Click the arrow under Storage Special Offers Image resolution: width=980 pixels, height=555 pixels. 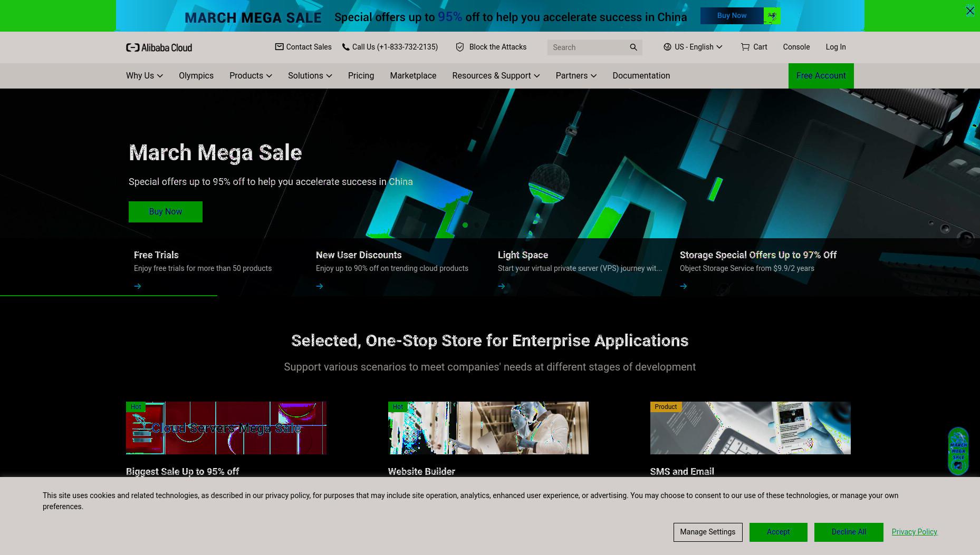click(x=684, y=286)
